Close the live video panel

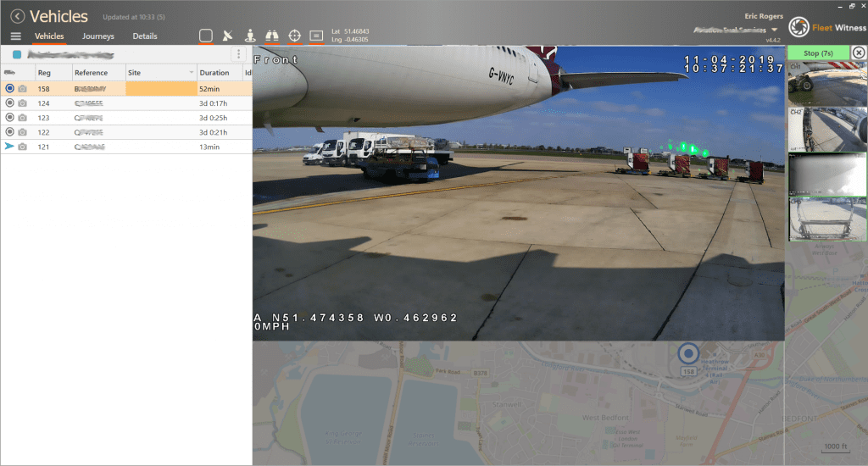[x=859, y=53]
